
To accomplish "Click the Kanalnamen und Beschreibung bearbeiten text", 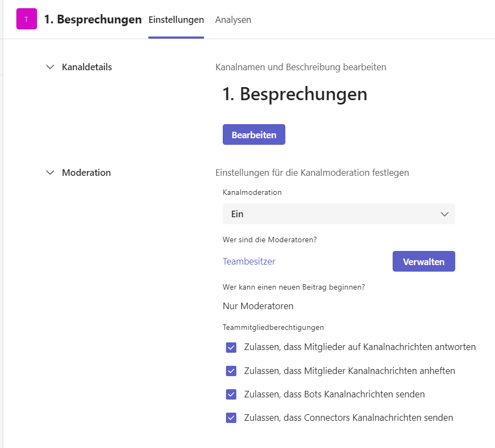I will click(x=301, y=67).
